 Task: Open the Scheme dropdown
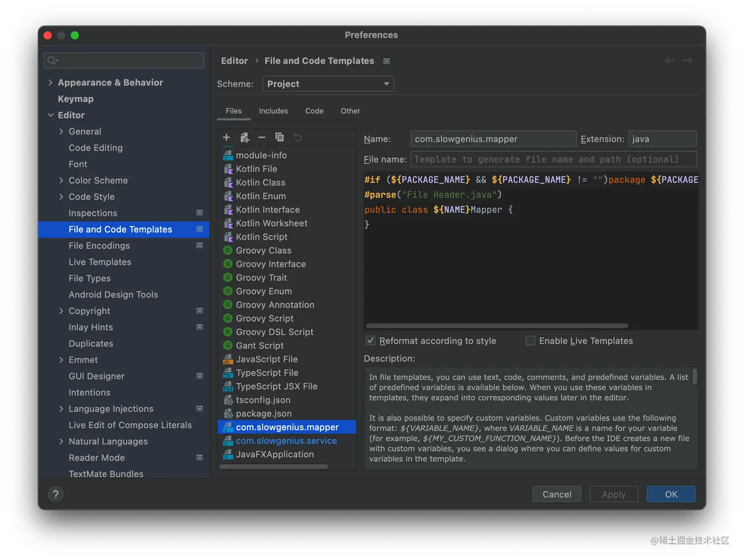(328, 84)
